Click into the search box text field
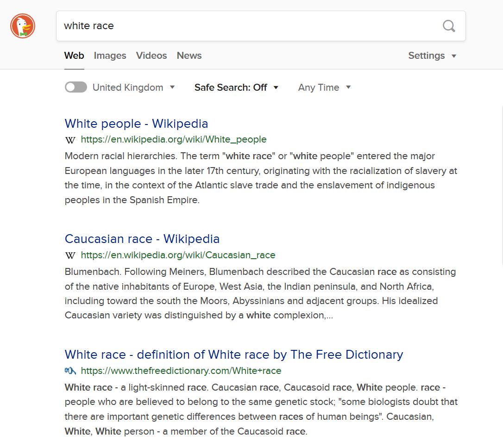 (245, 26)
